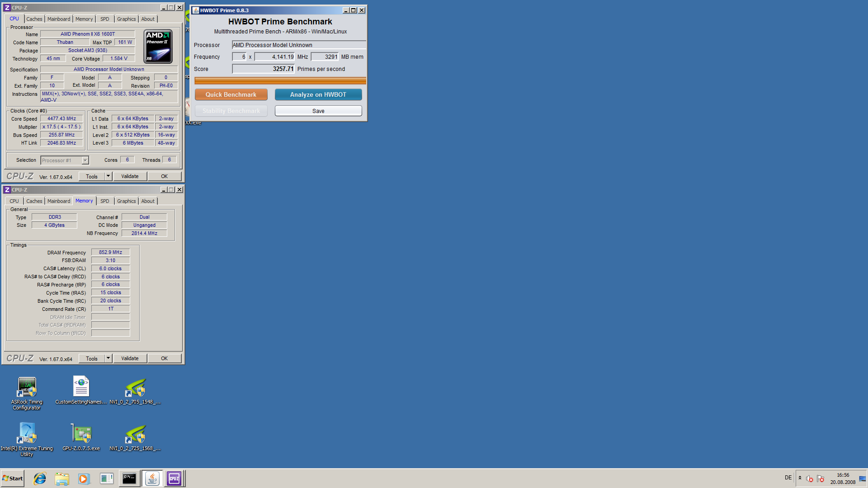Click the NB Frequency value 2814.4 MHz
The height and width of the screenshot is (488, 868).
(x=144, y=233)
